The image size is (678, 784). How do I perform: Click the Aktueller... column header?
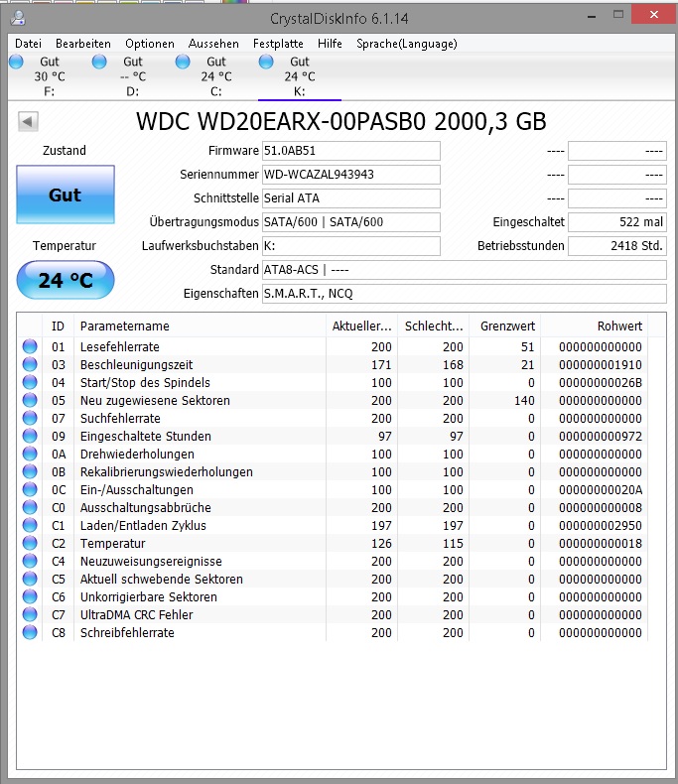[361, 326]
